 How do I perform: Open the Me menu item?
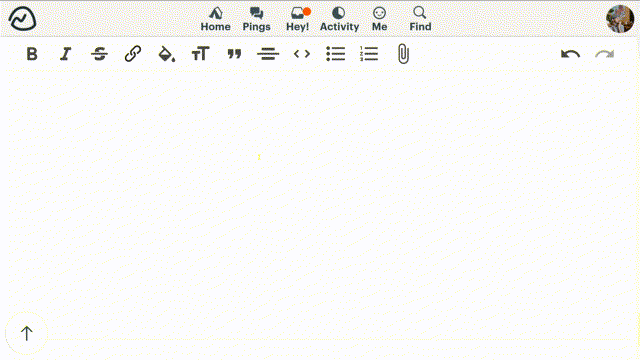point(379,19)
